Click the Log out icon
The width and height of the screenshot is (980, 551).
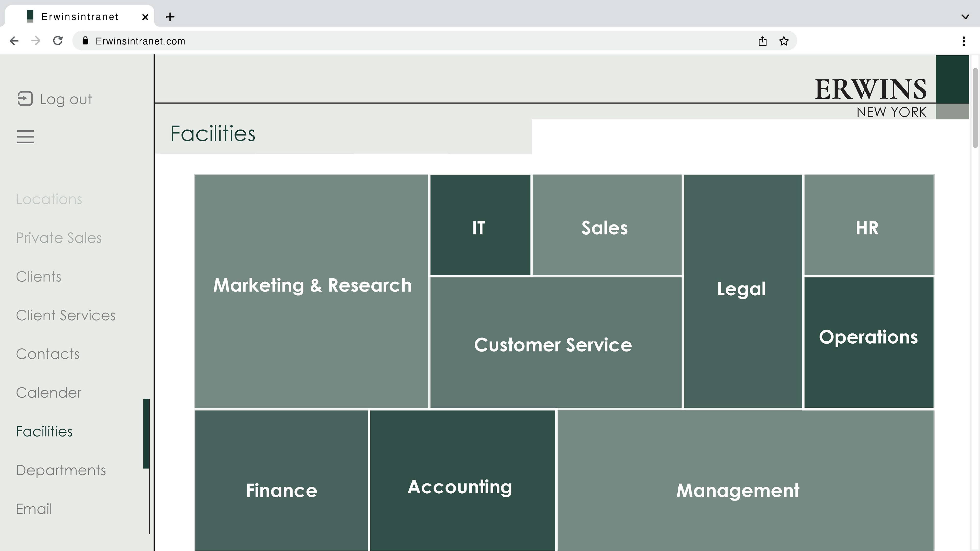tap(25, 99)
